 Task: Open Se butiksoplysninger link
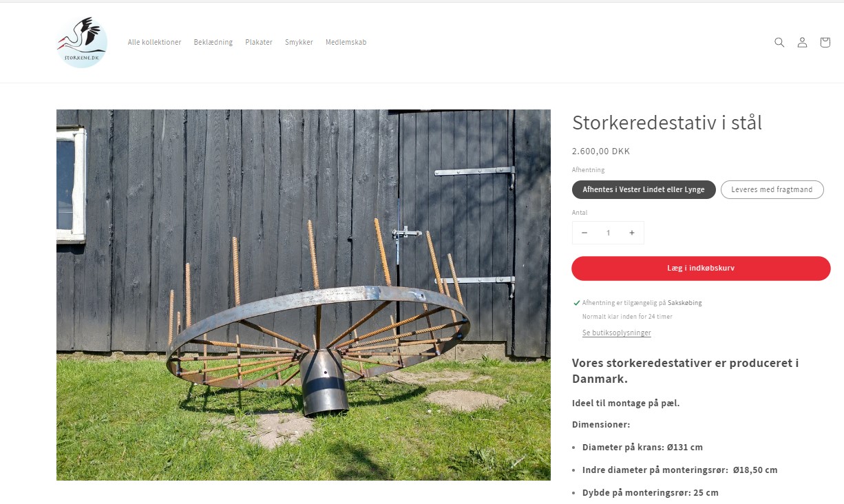click(616, 333)
